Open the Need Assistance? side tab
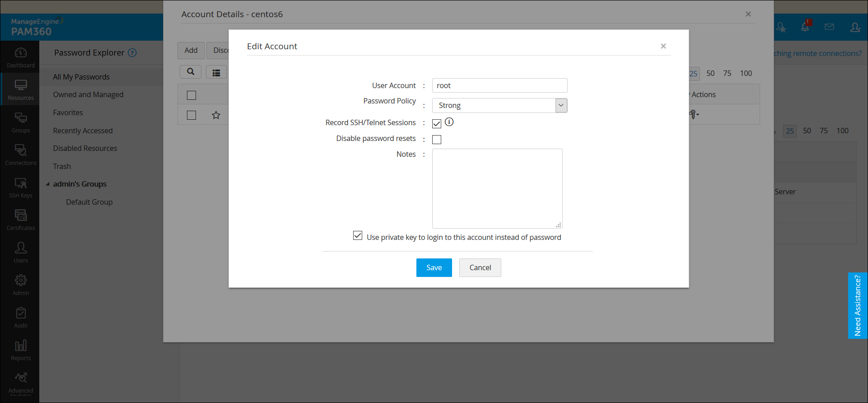Screen dimensions: 868x403 click(x=858, y=305)
